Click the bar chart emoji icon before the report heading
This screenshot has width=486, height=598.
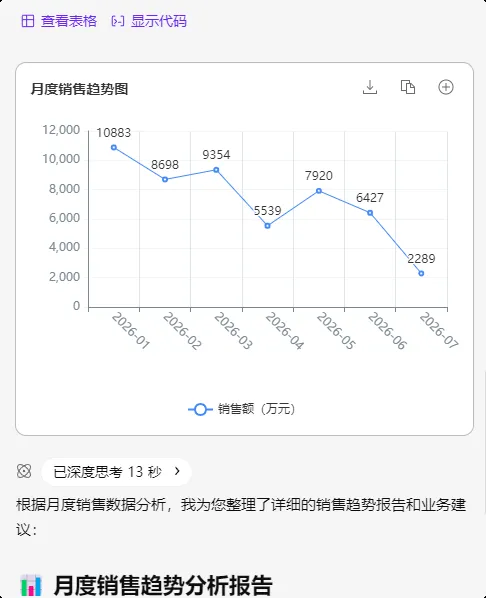[31, 585]
